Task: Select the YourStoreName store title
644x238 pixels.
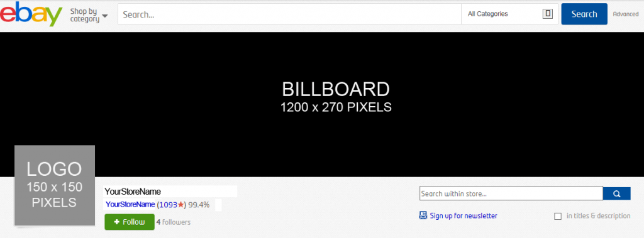Action: pyautogui.click(x=133, y=192)
